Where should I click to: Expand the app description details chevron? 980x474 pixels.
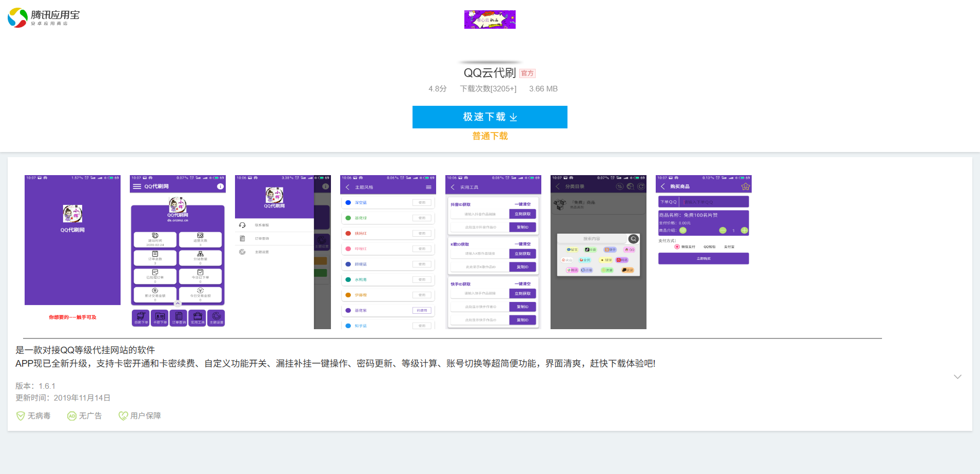coord(958,376)
